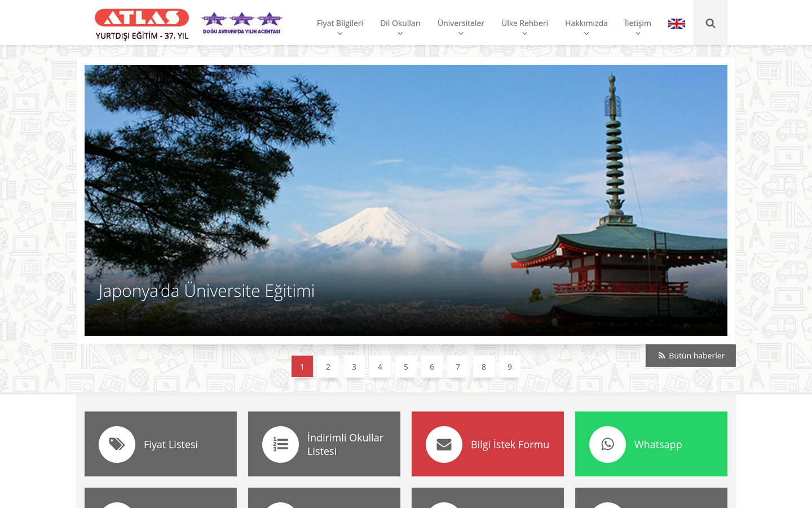Click the Whatsapp logo icon
This screenshot has height=508, width=812.
(607, 444)
